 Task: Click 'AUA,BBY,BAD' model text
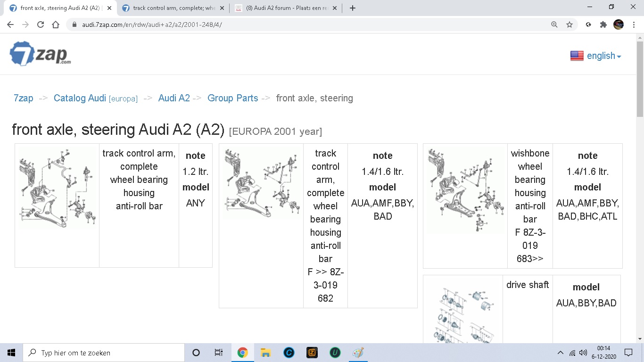click(x=586, y=303)
